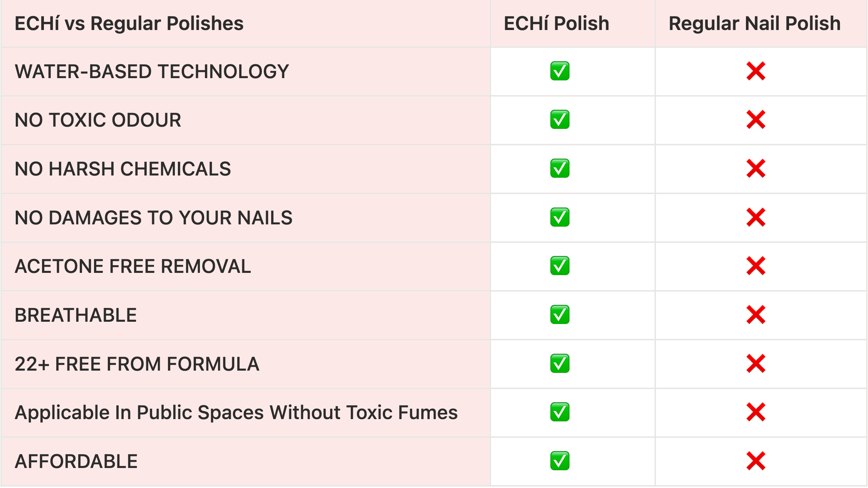Viewport: 868px width, 488px height.
Task: Click the red X for No Damages To Your Nails
Action: coord(756,217)
